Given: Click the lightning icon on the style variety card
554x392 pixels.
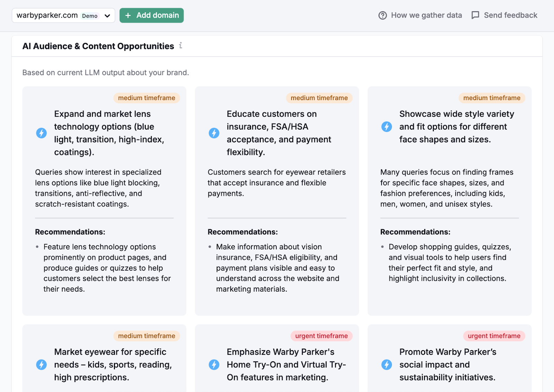Looking at the screenshot, I should click(x=386, y=127).
